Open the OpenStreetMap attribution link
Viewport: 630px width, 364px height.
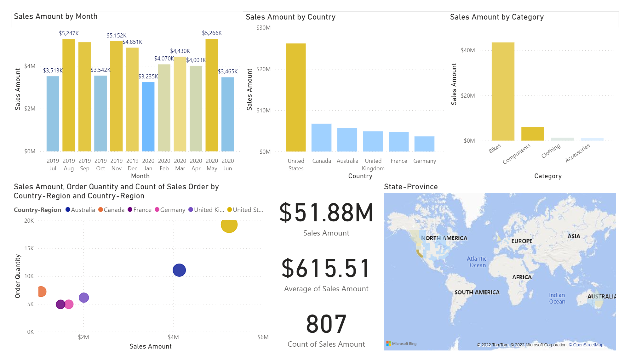pos(587,345)
